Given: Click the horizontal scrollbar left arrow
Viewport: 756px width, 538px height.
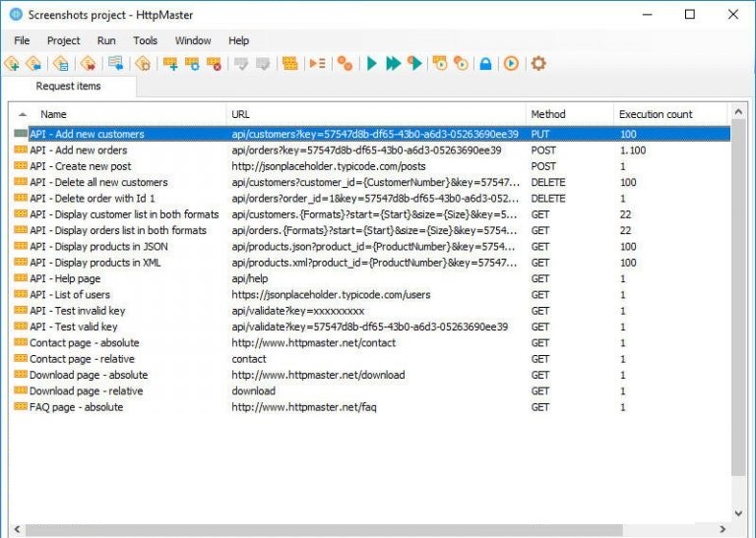Looking at the screenshot, I should point(18,529).
